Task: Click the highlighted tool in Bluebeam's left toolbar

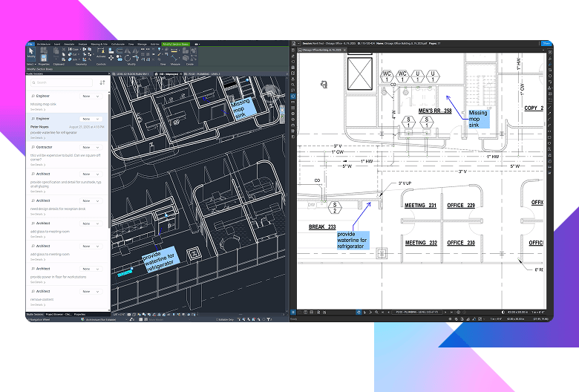Action: [294, 97]
